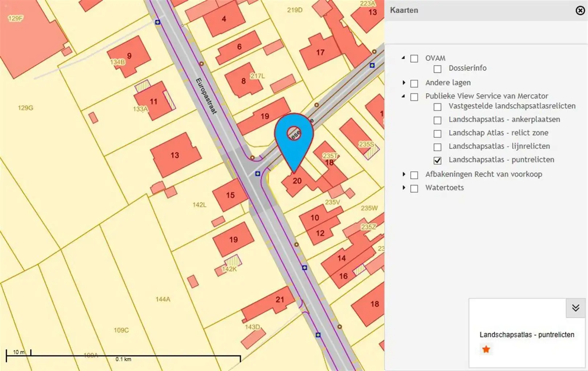
Task: Toggle the Dossierinfo checkbox
Action: pyautogui.click(x=437, y=69)
